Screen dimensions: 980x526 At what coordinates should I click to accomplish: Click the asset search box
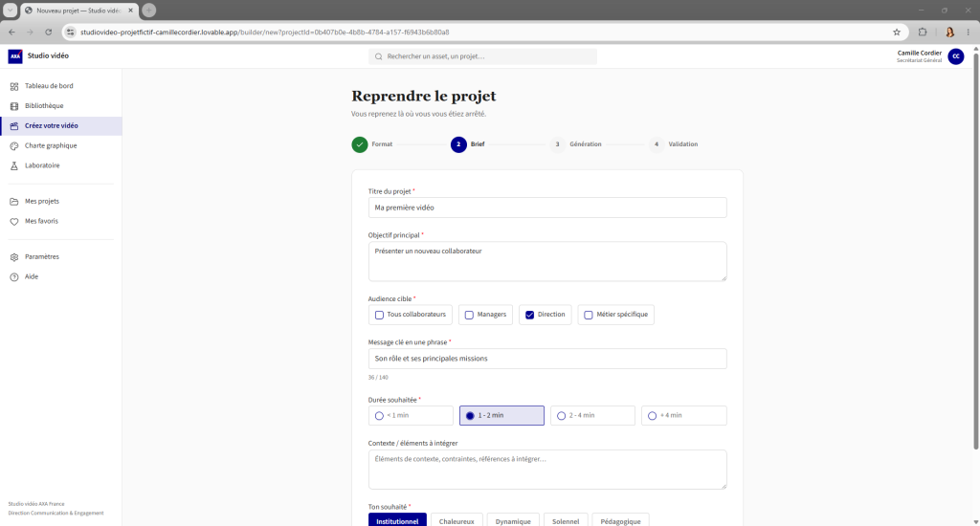(482, 56)
